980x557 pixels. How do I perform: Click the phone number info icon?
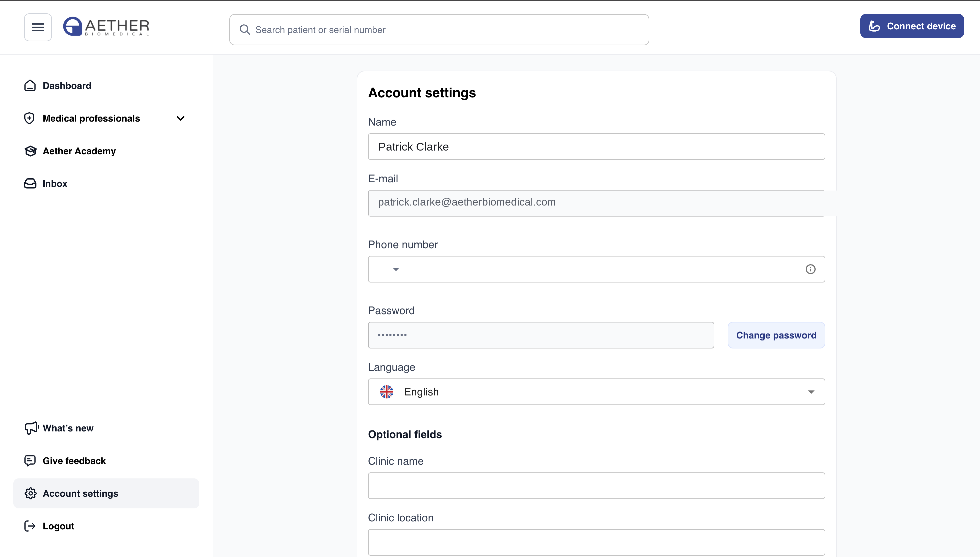[810, 269]
